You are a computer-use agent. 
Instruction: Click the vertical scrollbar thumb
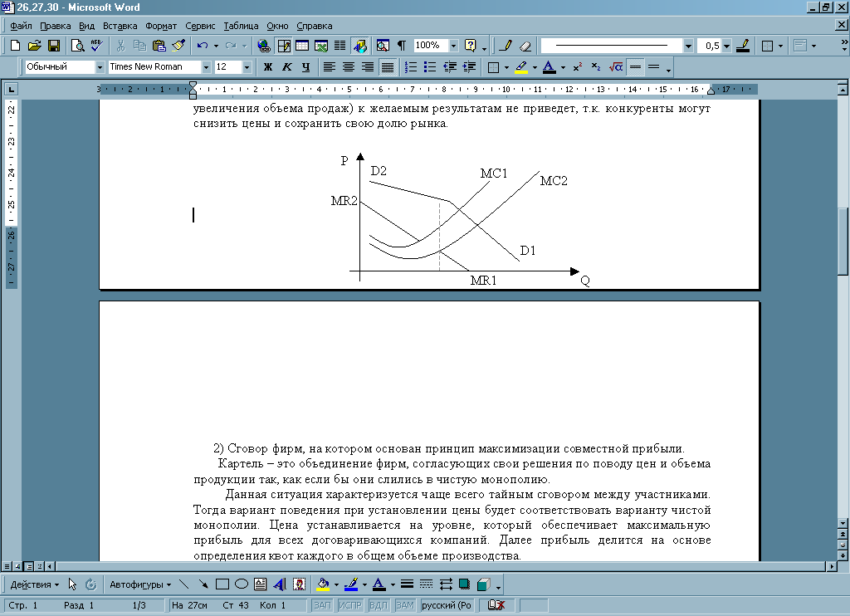pos(843,242)
